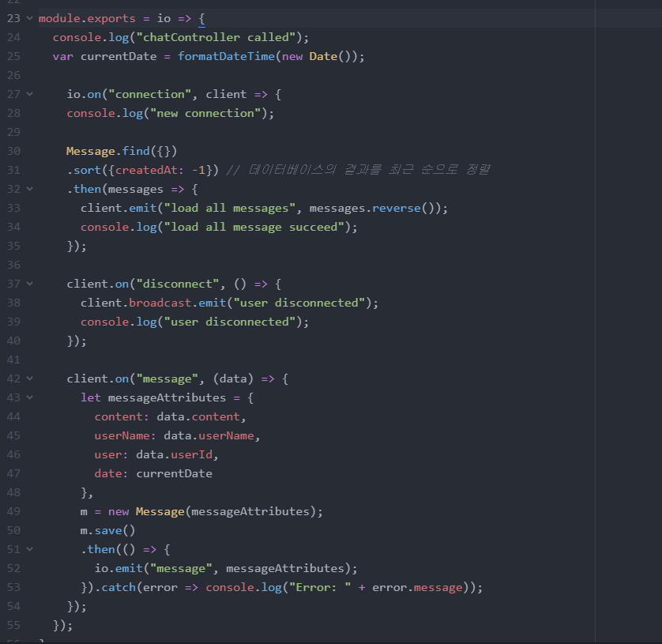
Task: Click "message" string on line 42
Action: [x=167, y=378]
